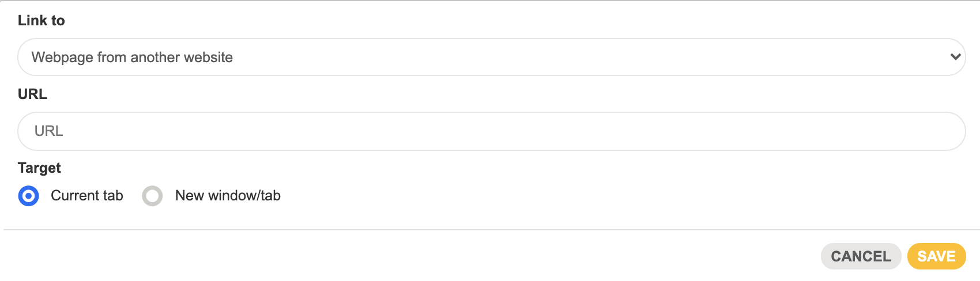This screenshot has height=281, width=980.
Task: Click the 'Target' section label
Action: coord(39,168)
